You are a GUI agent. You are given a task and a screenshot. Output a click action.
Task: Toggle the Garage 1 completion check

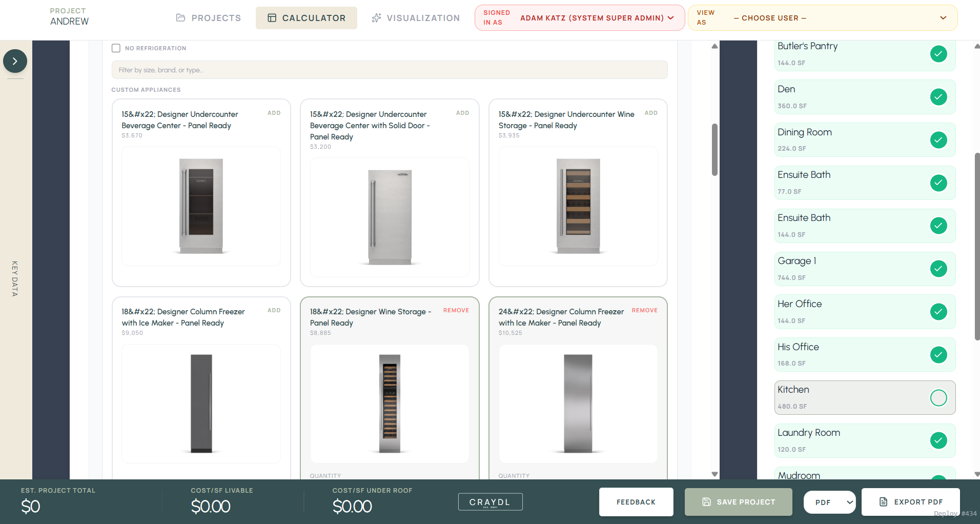tap(938, 269)
